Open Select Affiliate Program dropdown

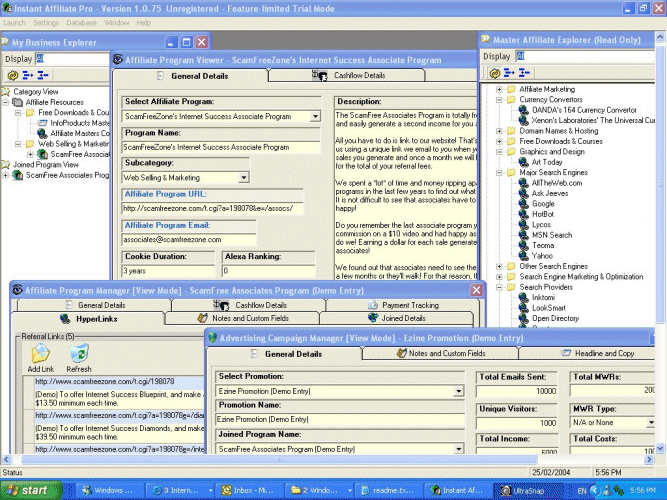click(x=315, y=117)
